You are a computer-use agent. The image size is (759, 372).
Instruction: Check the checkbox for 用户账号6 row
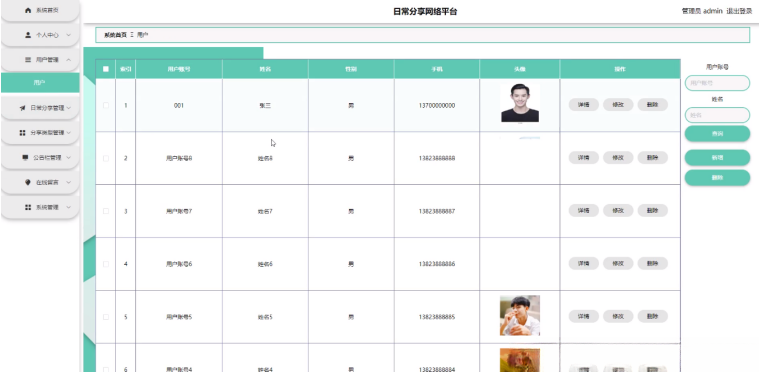[x=106, y=264]
